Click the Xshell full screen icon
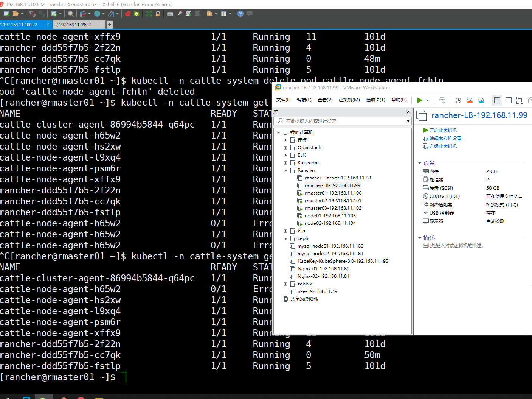Image resolution: width=532 pixels, height=399 pixels. [149, 14]
